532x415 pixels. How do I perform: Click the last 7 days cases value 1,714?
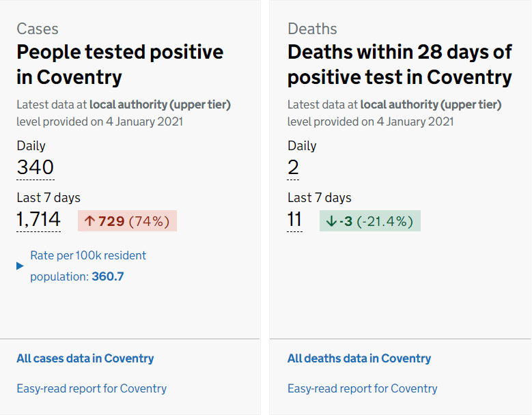click(x=39, y=220)
